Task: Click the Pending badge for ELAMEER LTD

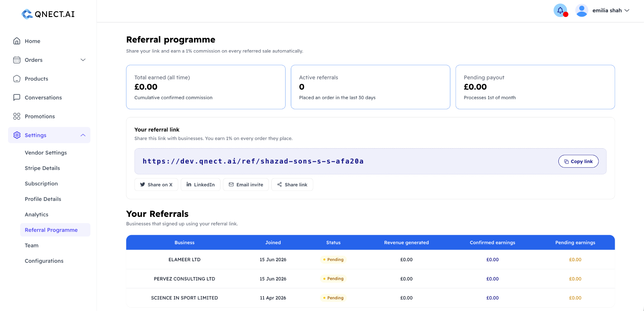Action: tap(333, 259)
